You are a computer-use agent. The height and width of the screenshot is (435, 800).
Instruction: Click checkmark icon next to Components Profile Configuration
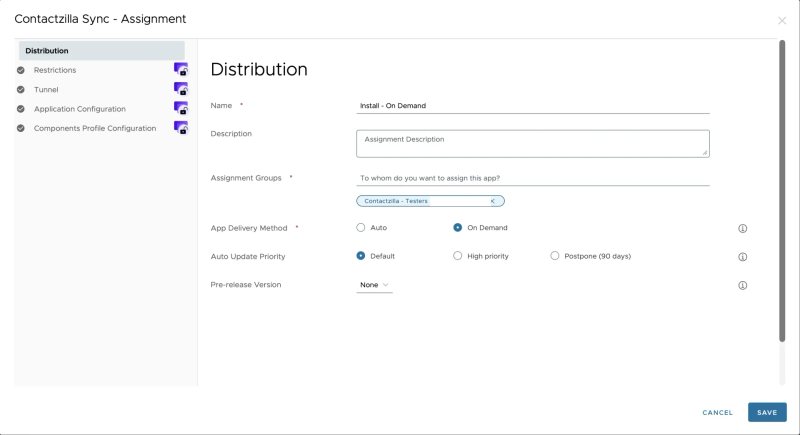20,128
